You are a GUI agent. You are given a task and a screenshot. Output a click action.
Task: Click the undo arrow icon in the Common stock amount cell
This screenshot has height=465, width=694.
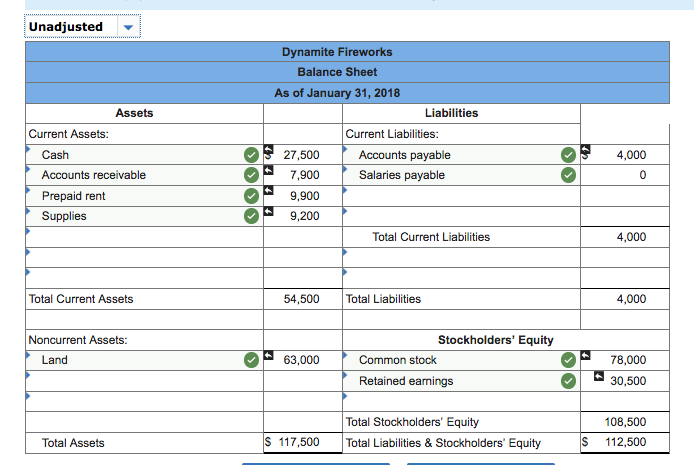[x=586, y=355]
